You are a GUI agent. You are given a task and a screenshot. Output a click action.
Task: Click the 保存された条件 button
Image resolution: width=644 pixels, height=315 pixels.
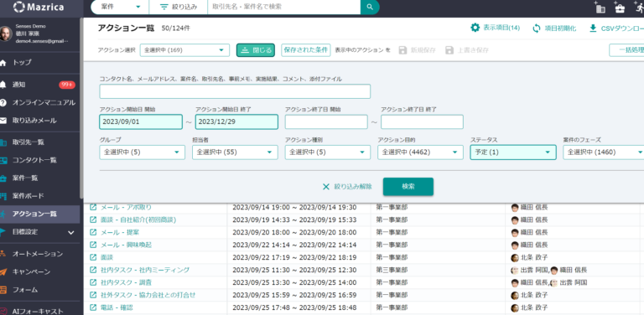click(x=306, y=50)
